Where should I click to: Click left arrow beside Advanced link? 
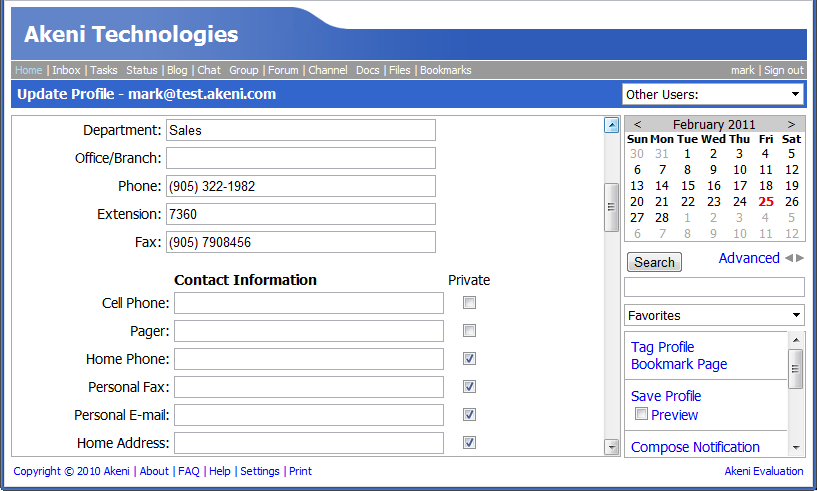tap(788, 258)
